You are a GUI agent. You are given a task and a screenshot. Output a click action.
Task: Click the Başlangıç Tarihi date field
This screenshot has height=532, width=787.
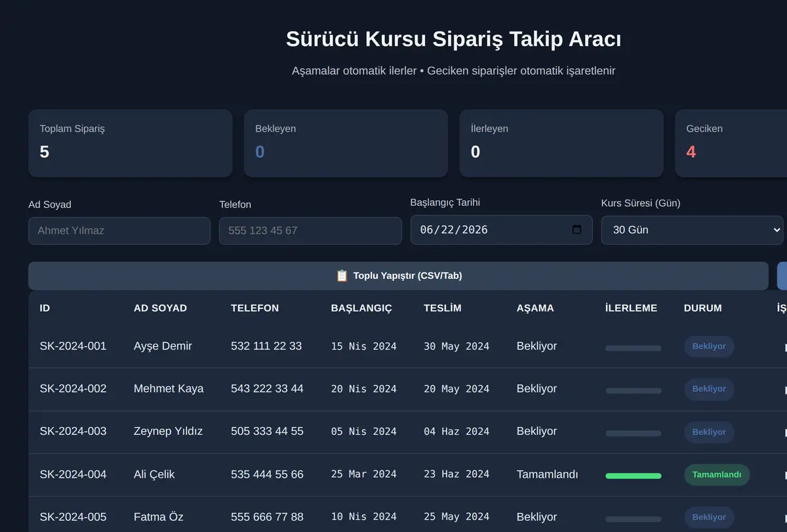pyautogui.click(x=501, y=230)
